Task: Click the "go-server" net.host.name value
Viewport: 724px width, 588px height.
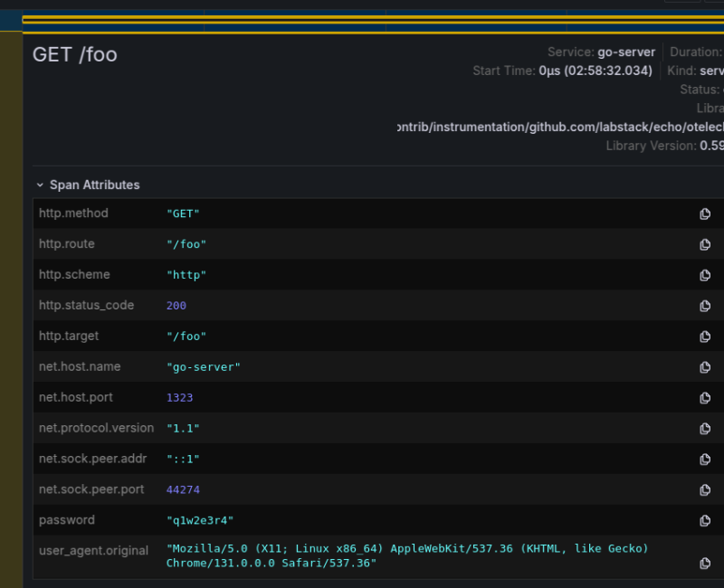Action: [x=204, y=367]
